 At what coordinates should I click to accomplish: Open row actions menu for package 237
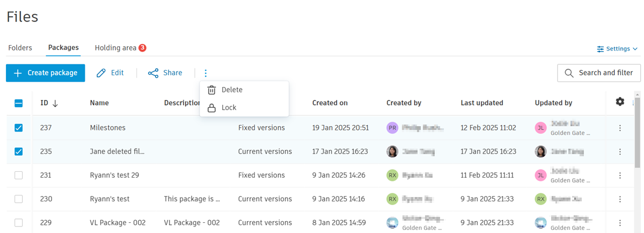coord(620,128)
